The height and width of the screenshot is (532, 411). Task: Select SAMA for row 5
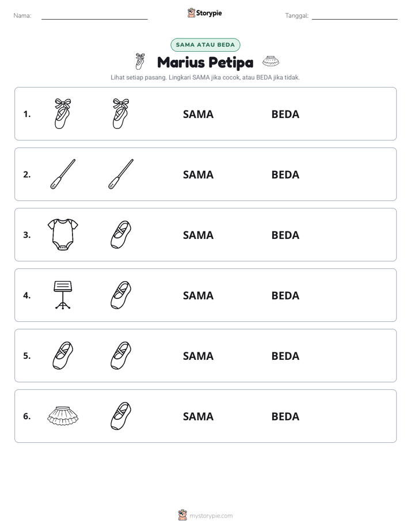(x=198, y=356)
